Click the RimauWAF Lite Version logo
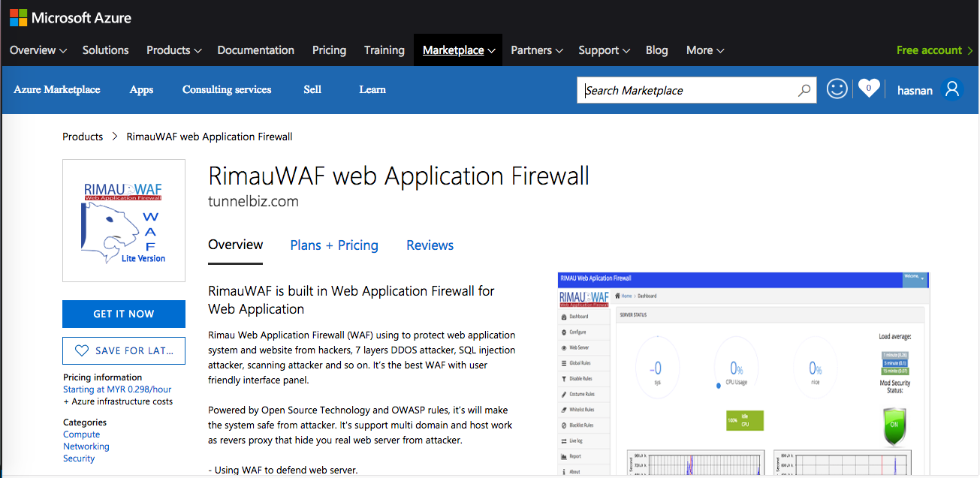This screenshot has width=980, height=478. (124, 221)
